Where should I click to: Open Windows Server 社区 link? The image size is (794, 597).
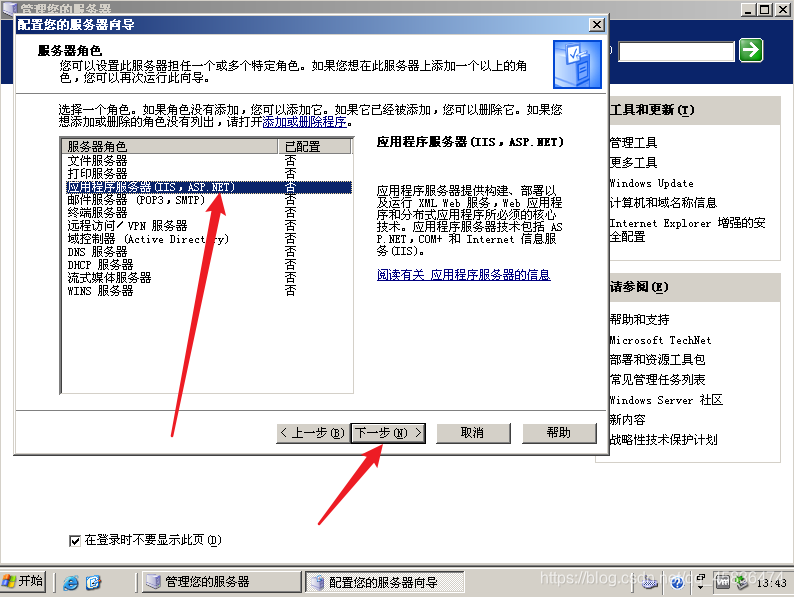[666, 400]
